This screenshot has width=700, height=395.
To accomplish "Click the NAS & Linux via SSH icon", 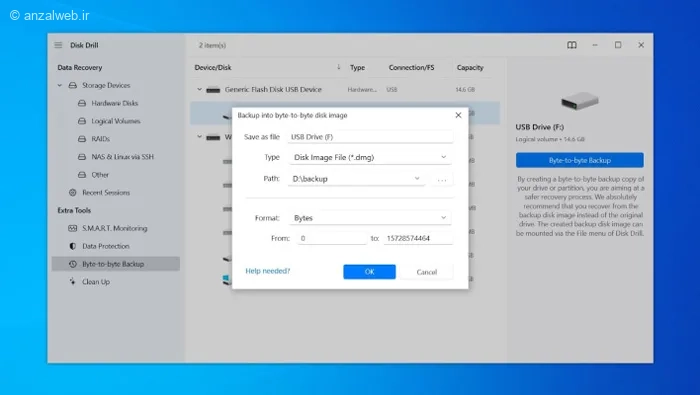I will tap(82, 157).
